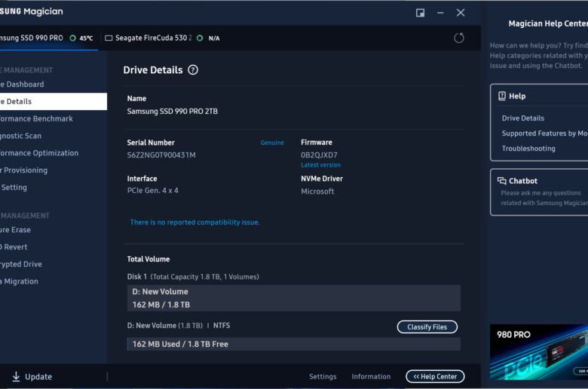This screenshot has height=389, width=588.
Task: Click the Chatbot speech bubble icon
Action: tap(502, 181)
